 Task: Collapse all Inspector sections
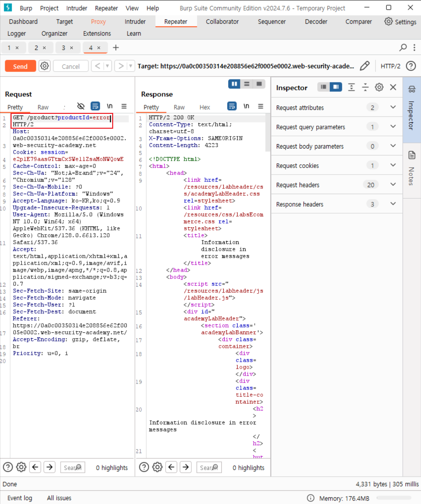[365, 87]
